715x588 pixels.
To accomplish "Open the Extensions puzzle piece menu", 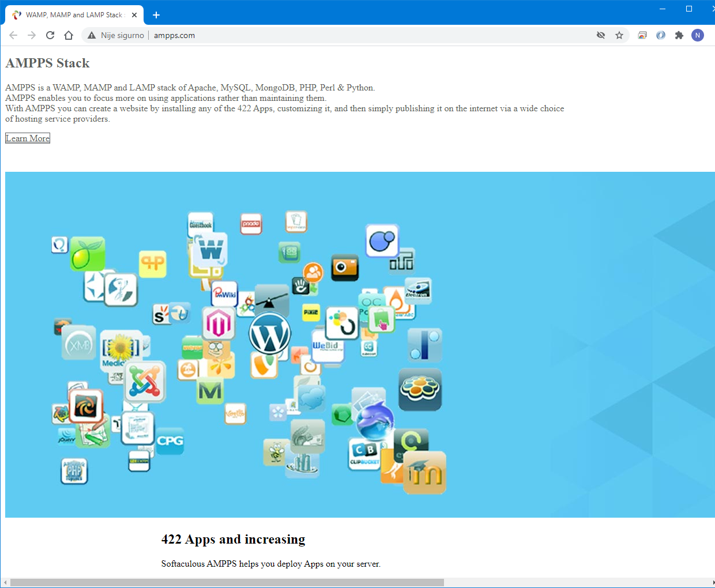I will pos(679,35).
